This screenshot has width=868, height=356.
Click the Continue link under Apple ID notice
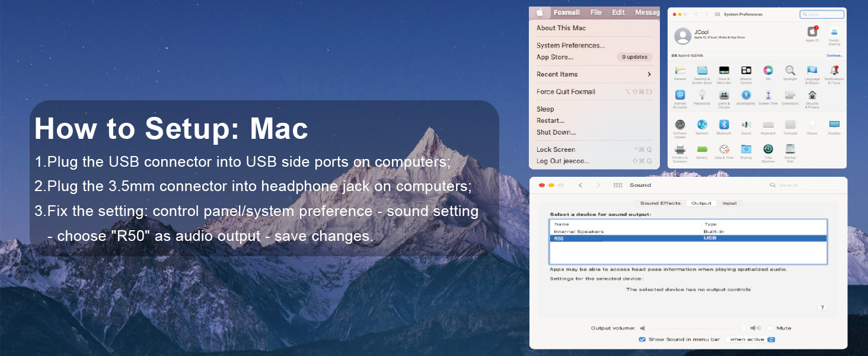(834, 55)
